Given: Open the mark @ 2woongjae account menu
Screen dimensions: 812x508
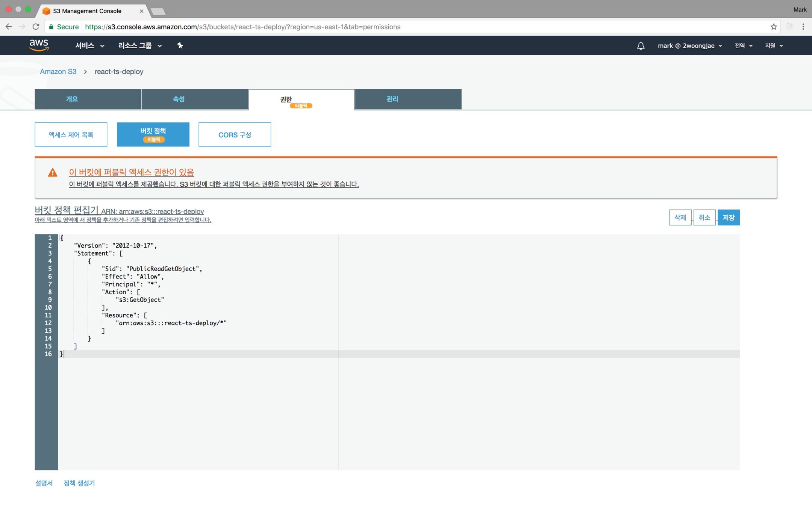Looking at the screenshot, I should (689, 46).
